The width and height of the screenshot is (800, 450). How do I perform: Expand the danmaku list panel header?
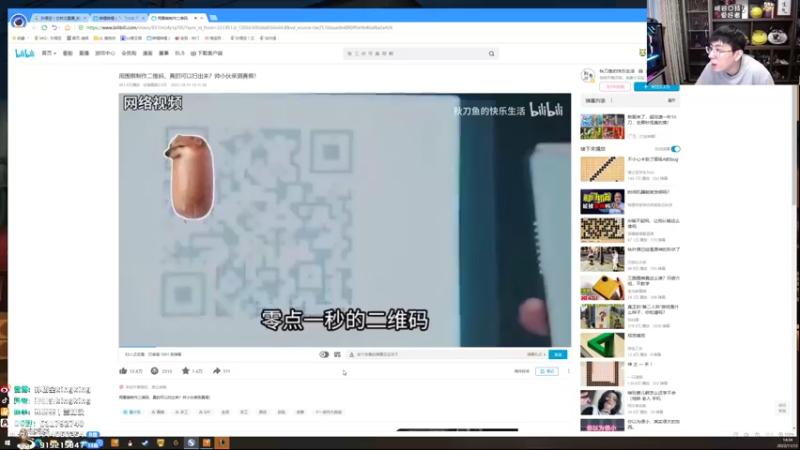point(630,101)
